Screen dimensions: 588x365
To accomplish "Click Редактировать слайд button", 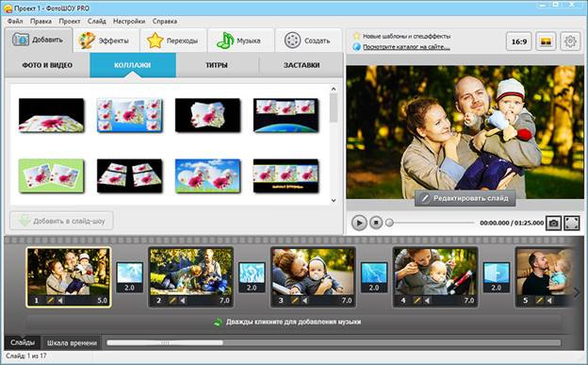I will [465, 198].
